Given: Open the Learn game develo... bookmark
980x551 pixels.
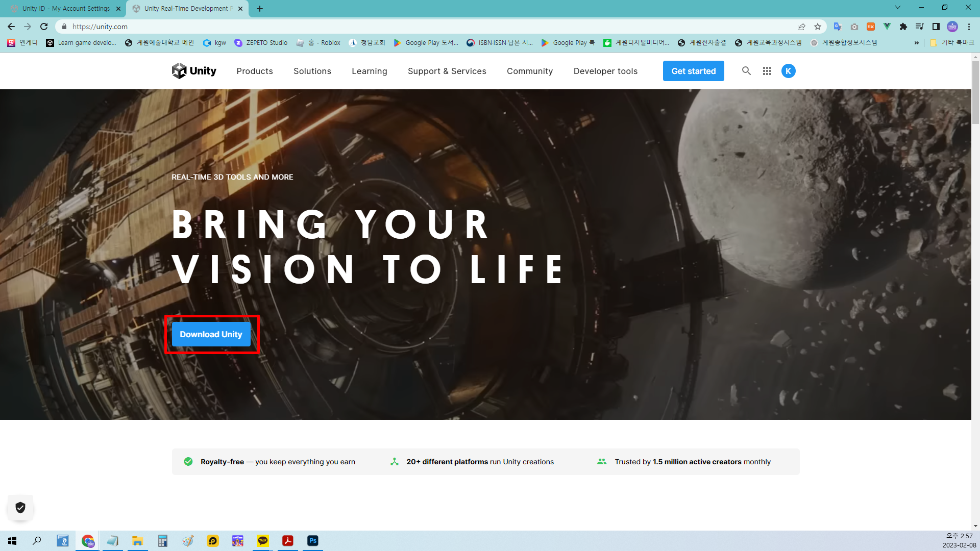Looking at the screenshot, I should point(82,43).
